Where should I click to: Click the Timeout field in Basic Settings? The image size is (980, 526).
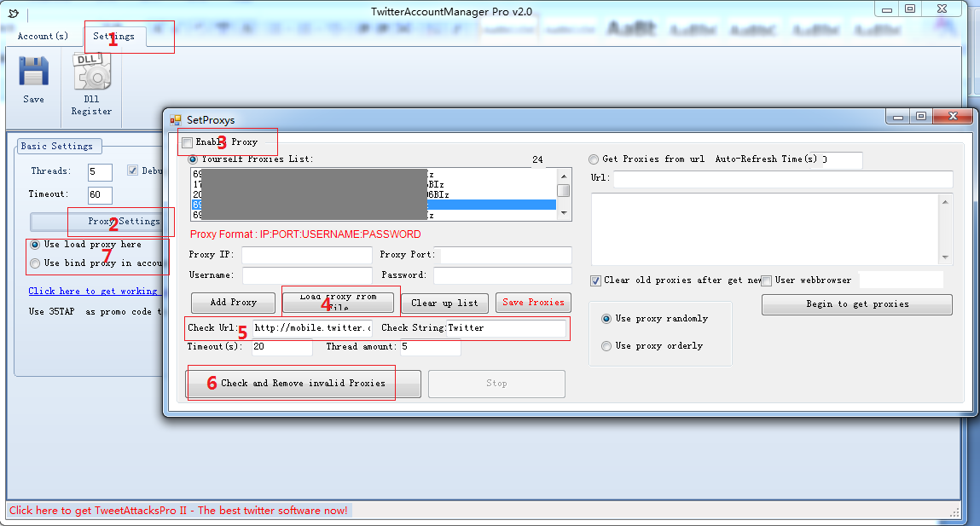(x=100, y=195)
